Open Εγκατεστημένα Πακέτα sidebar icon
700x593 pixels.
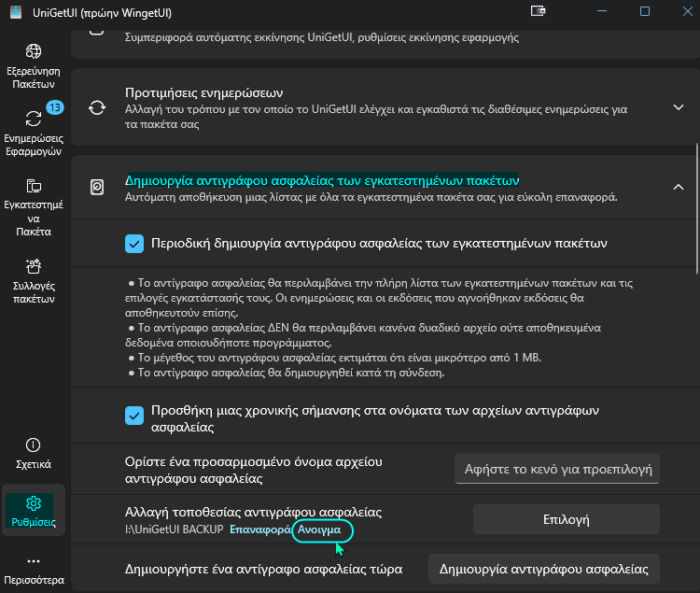(34, 186)
